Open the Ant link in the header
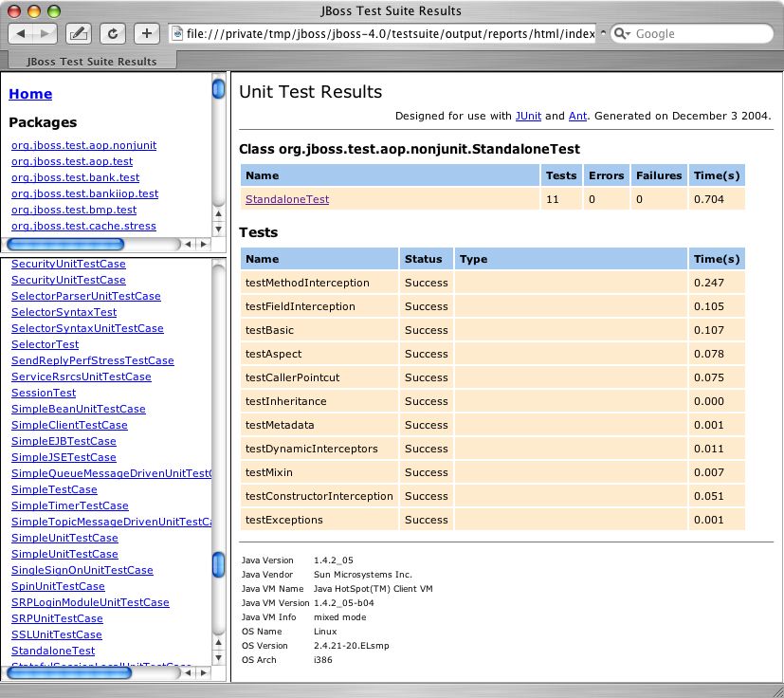Screen dimensions: 784x698 pos(577,116)
